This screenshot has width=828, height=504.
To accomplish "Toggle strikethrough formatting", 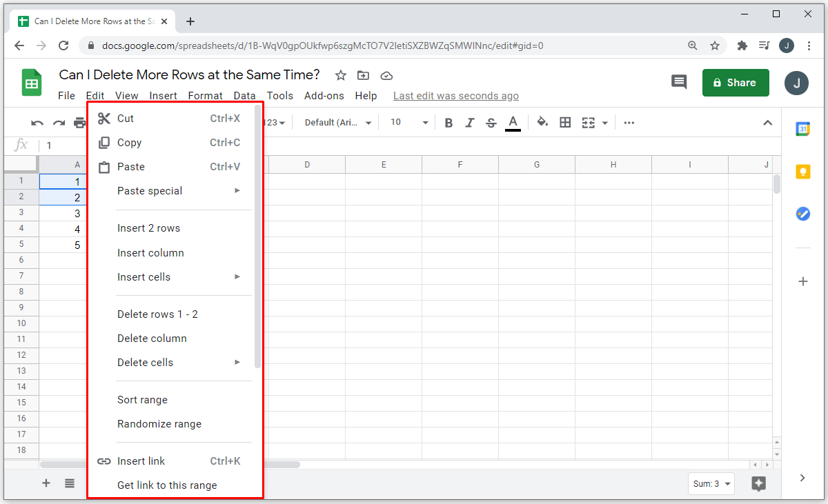I will click(491, 123).
